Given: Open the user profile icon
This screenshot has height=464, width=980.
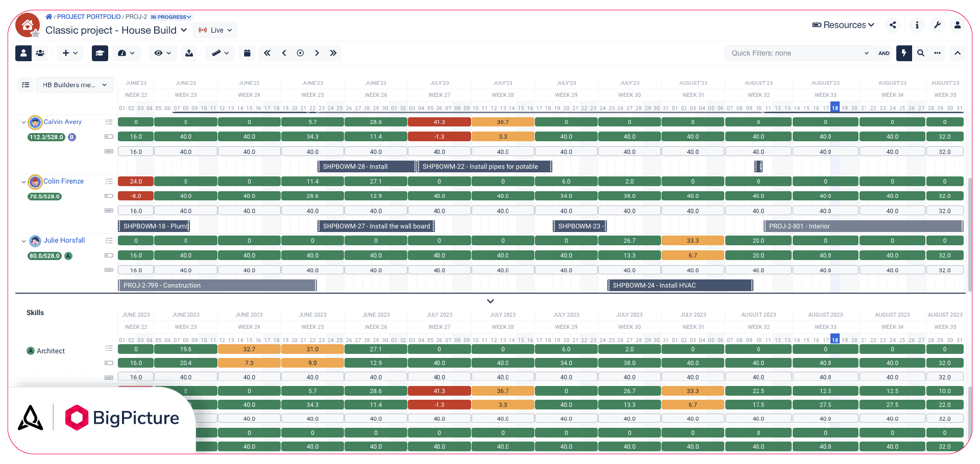Looking at the screenshot, I should click(x=958, y=25).
